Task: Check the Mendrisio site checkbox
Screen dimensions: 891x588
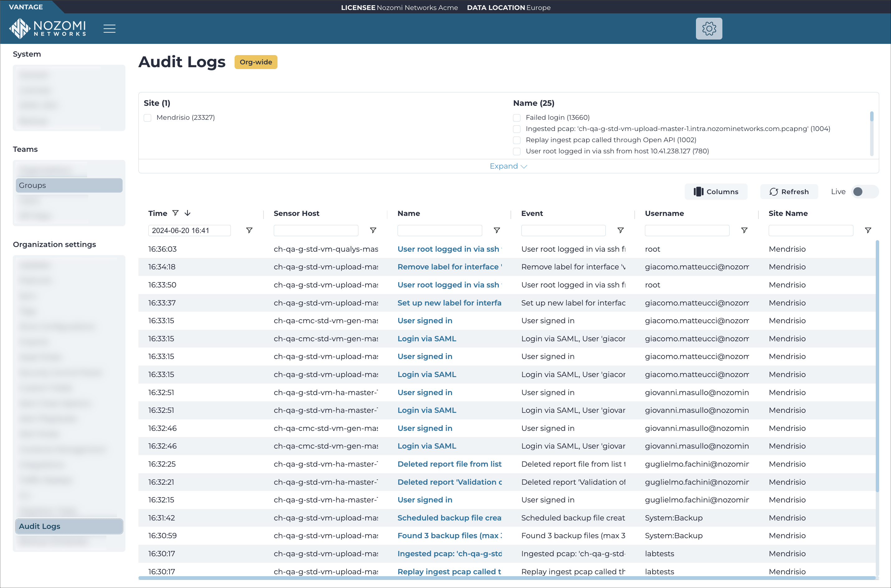Action: (x=147, y=118)
